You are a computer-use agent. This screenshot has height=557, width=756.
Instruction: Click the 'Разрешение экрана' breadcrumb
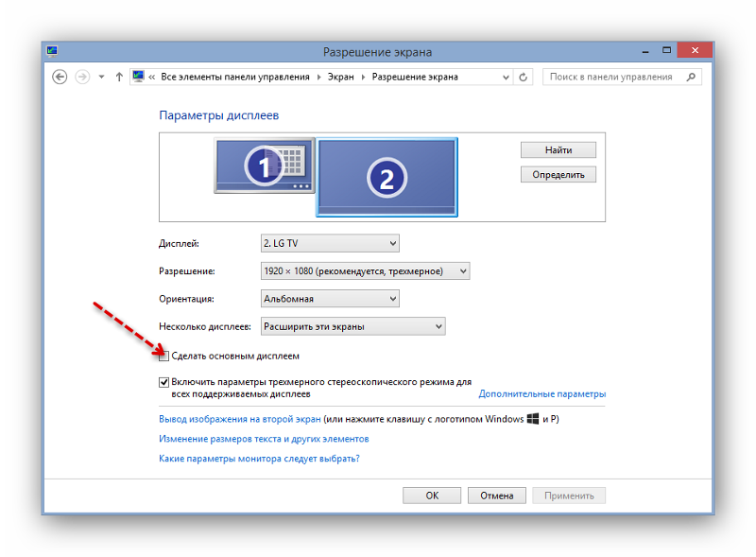pyautogui.click(x=415, y=77)
